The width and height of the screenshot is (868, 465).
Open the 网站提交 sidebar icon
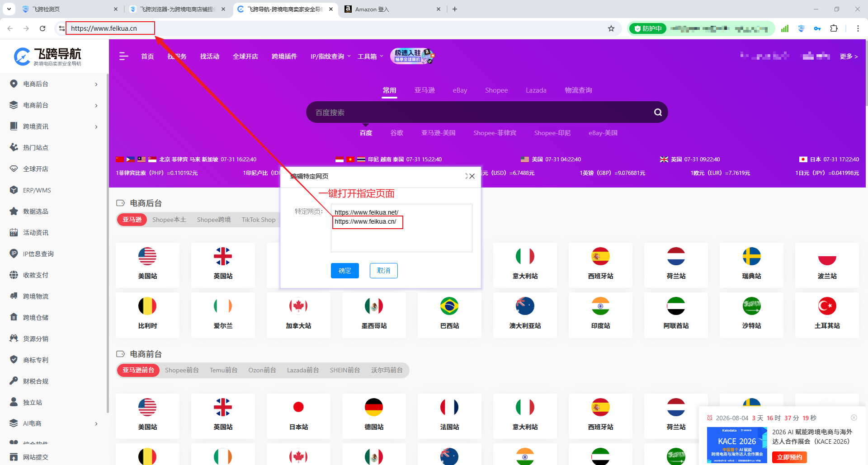14,457
